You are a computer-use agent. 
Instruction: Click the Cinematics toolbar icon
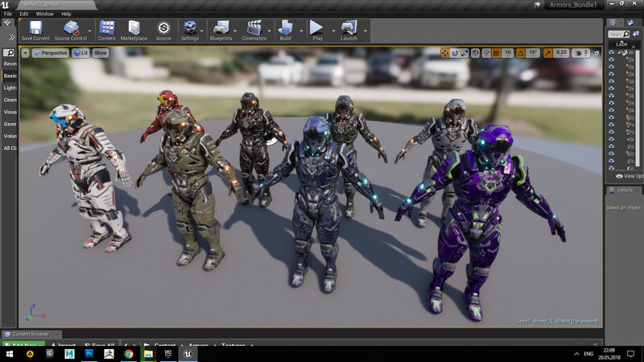(254, 29)
